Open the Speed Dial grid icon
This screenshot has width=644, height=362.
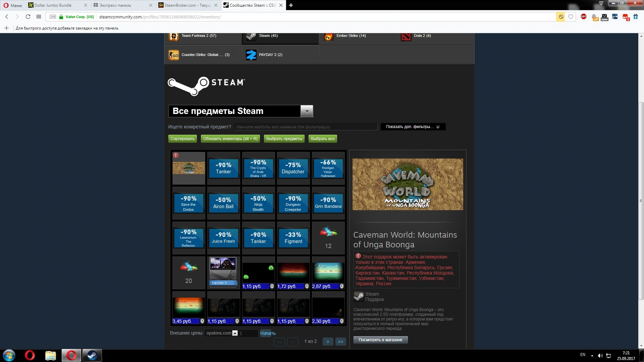point(39,17)
